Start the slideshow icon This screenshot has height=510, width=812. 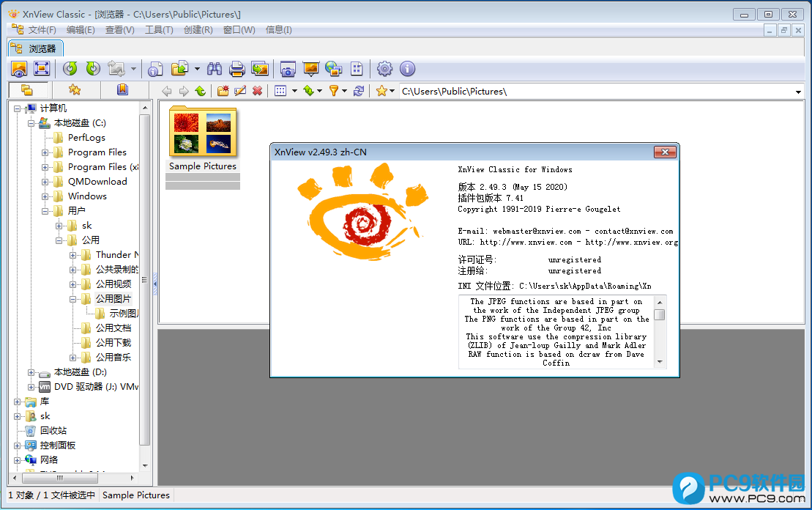tap(310, 68)
